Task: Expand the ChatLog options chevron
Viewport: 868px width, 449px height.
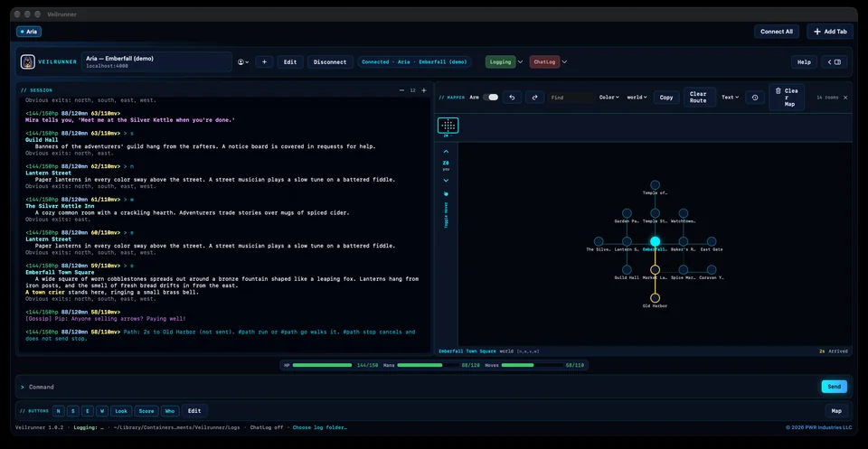Action: [x=564, y=62]
